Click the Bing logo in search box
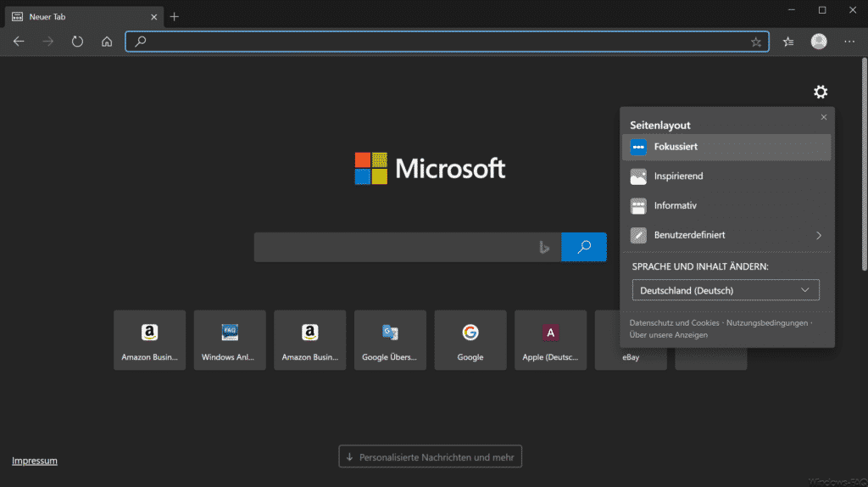The height and width of the screenshot is (487, 868). [545, 248]
